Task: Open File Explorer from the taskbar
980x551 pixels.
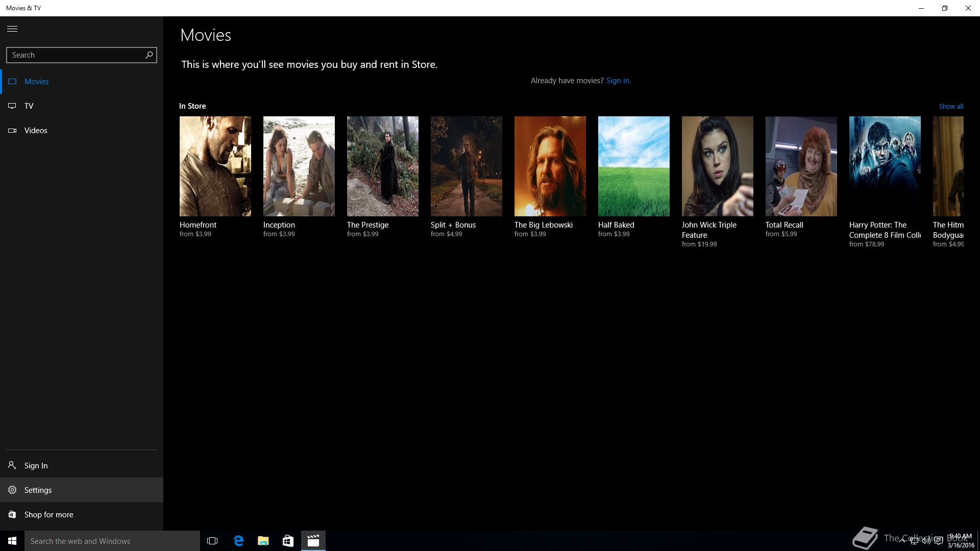Action: (x=263, y=541)
